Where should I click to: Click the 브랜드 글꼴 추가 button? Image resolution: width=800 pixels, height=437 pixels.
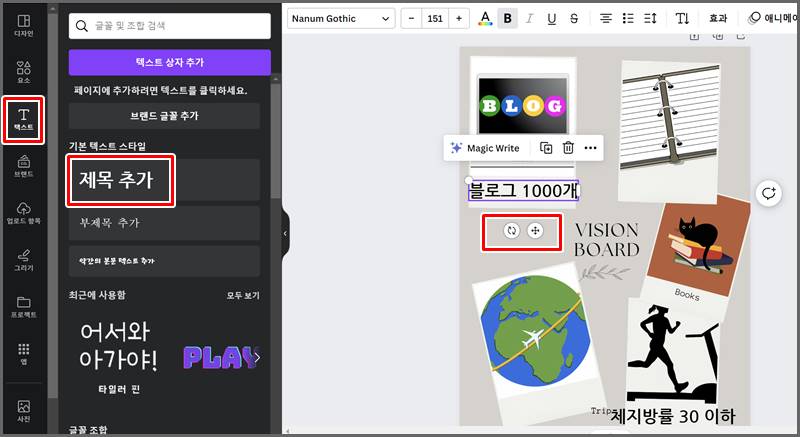point(164,116)
